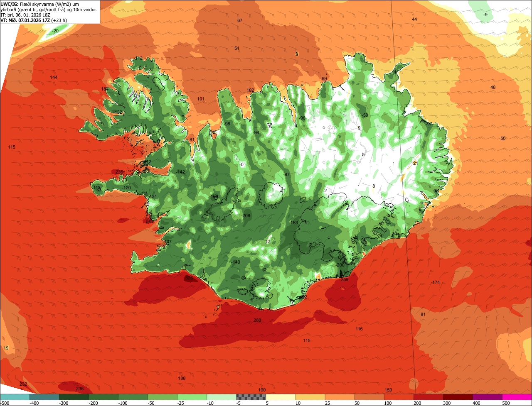Screen dimensions: 532x406
Task: Click the flux value 188 at the bottom of the map
Action: 182,378
